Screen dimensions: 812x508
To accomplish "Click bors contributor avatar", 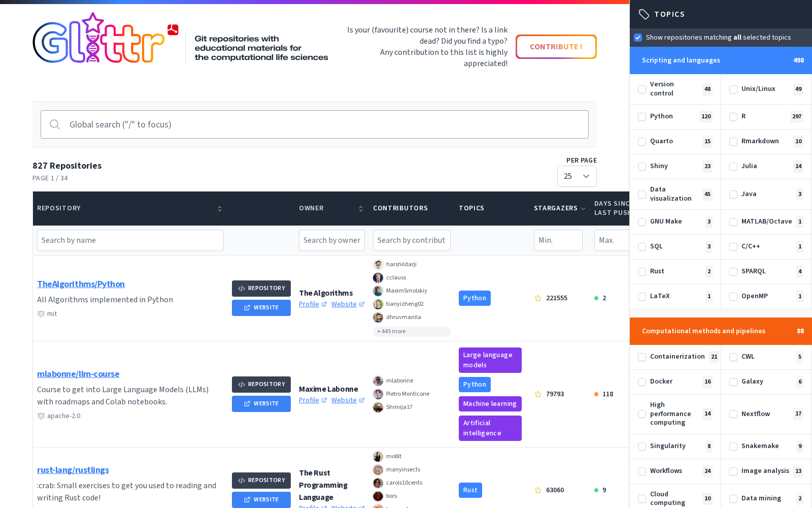I will [x=378, y=496].
